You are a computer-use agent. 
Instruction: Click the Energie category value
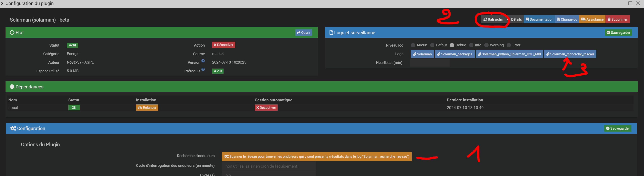(x=73, y=54)
